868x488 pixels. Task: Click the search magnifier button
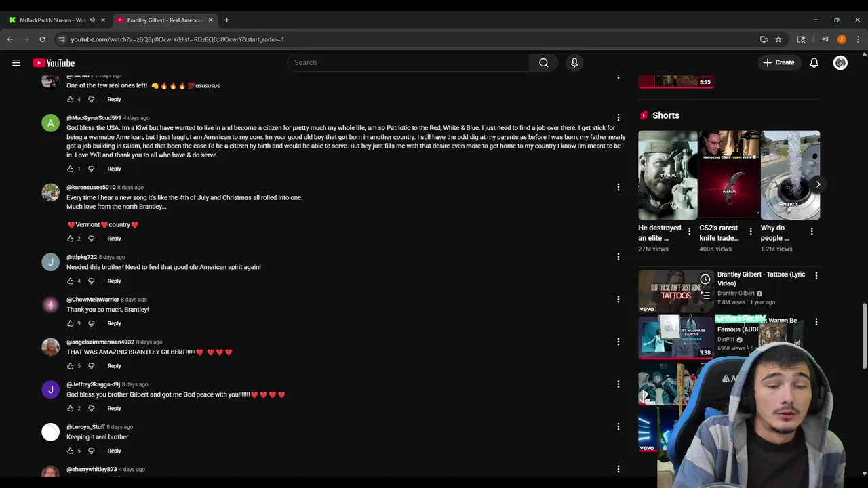point(544,63)
